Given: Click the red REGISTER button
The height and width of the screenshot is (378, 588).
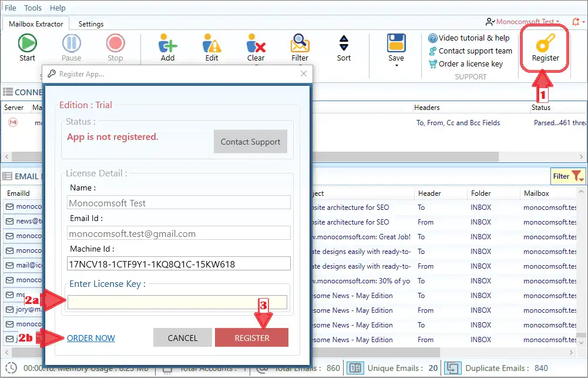Looking at the screenshot, I should (x=251, y=337).
